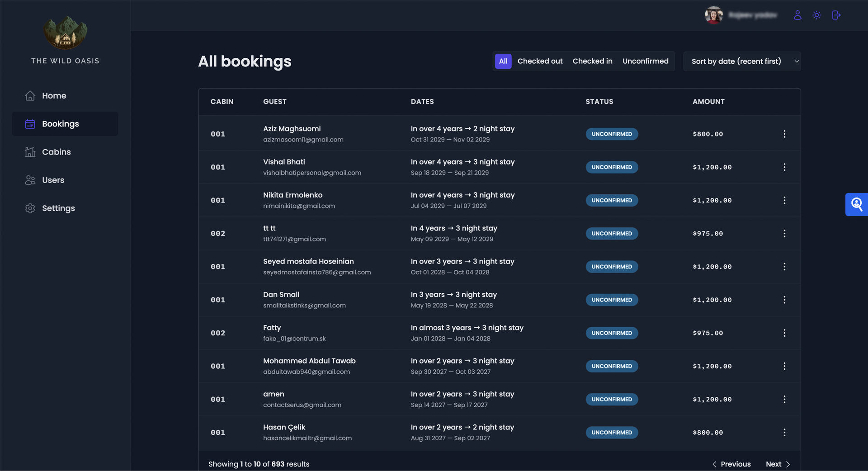Screen dimensions: 868x471
Task: Click the Previous page button
Action: 731,464
